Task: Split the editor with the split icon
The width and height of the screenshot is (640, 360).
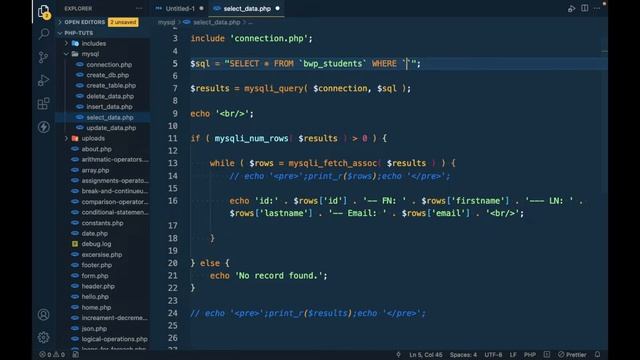Action: tap(584, 8)
